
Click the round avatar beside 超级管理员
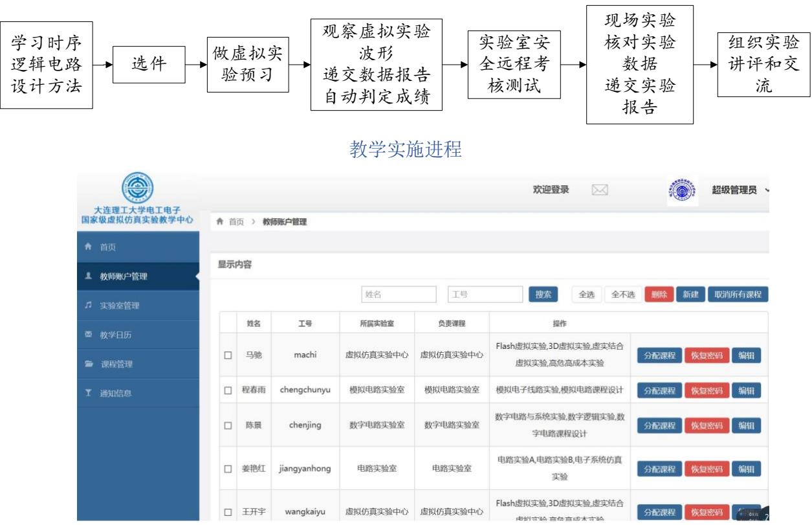click(x=678, y=190)
